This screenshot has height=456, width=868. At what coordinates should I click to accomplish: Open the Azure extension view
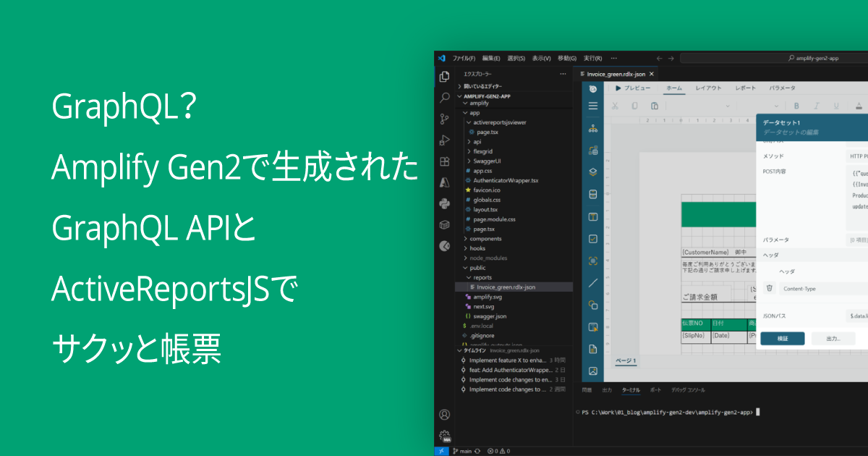(x=445, y=182)
